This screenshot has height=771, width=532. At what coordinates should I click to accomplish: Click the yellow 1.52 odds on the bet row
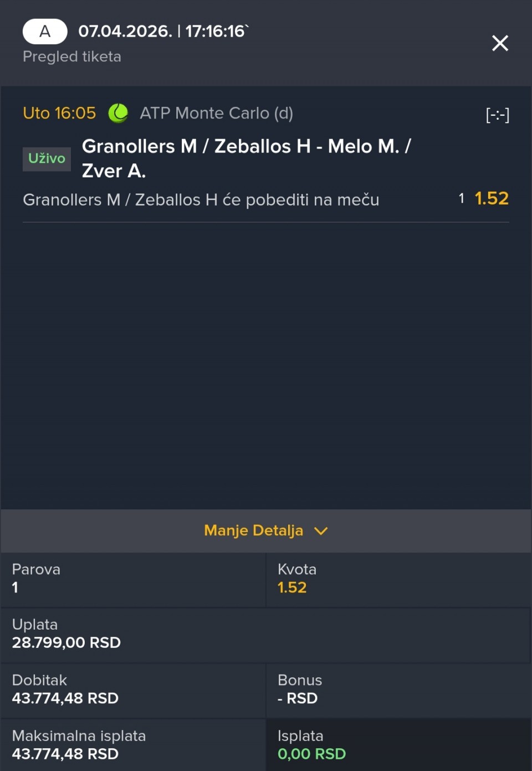(492, 198)
